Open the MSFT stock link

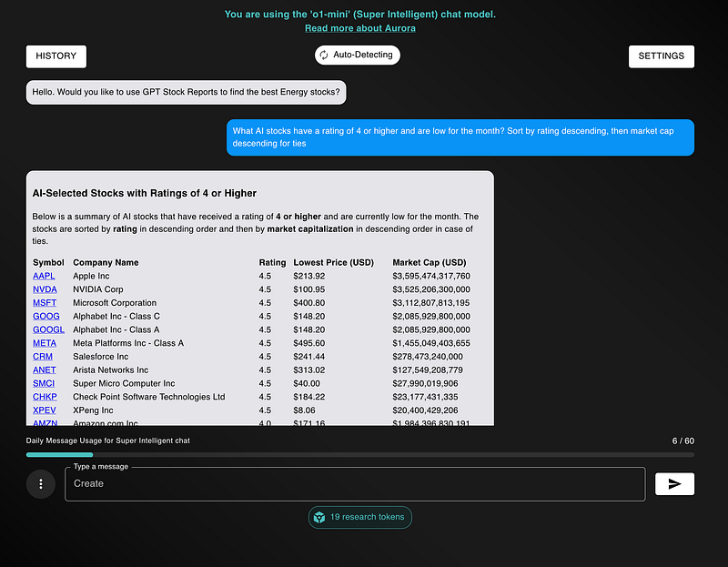[45, 303]
